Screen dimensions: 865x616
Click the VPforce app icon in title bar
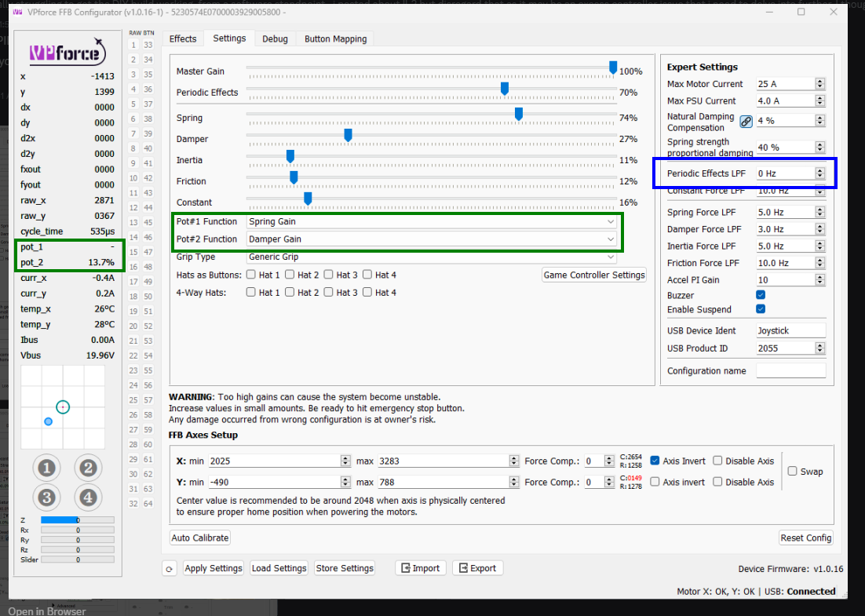click(x=17, y=12)
